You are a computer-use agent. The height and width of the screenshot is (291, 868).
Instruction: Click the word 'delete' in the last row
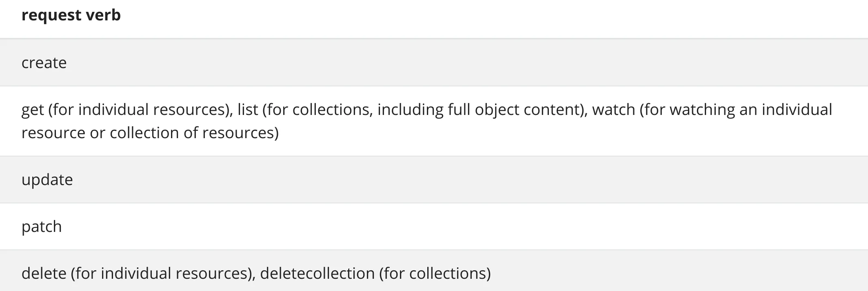(x=44, y=273)
